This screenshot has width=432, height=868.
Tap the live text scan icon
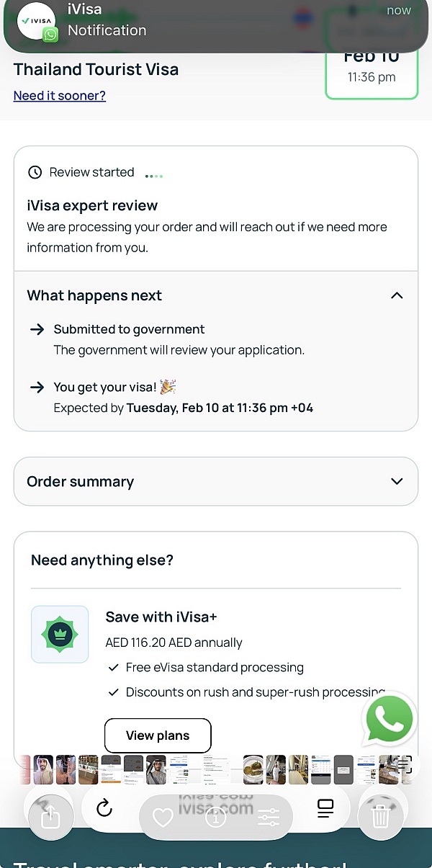[405, 765]
